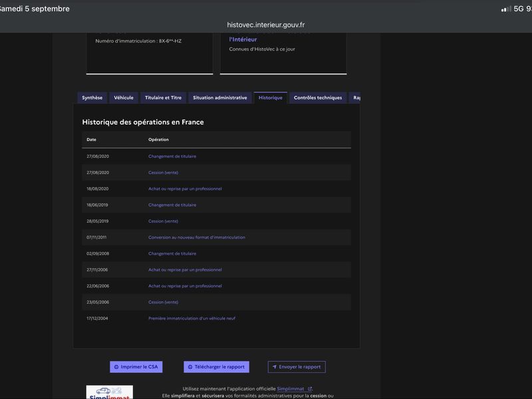Click the external link icon next to Simplimmat
The width and height of the screenshot is (532, 399).
point(309,389)
